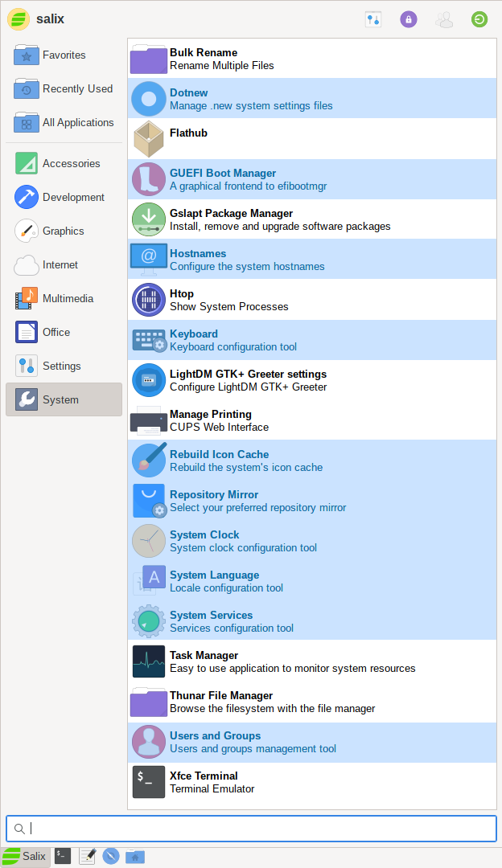Open the Thunar File Manager folder icon
Image resolution: width=502 pixels, height=868 pixels.
(149, 702)
